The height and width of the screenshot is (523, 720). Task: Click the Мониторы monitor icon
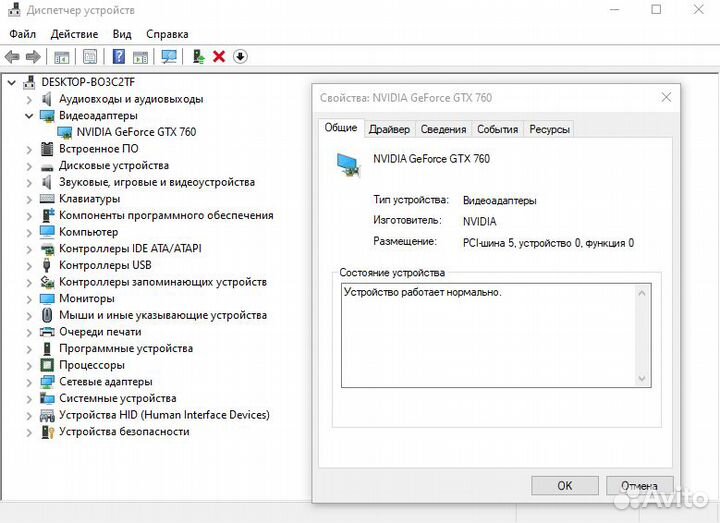[47, 299]
